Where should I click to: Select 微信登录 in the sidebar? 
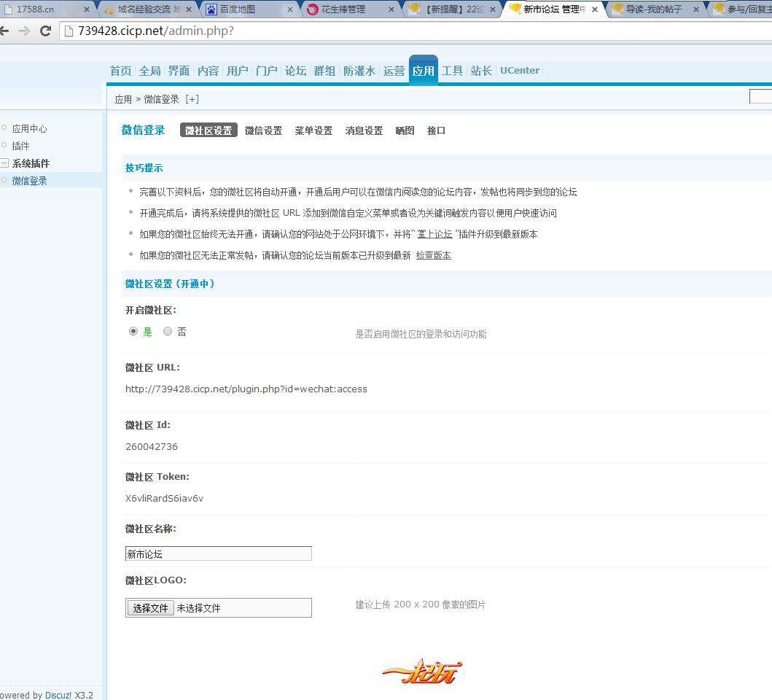click(30, 181)
